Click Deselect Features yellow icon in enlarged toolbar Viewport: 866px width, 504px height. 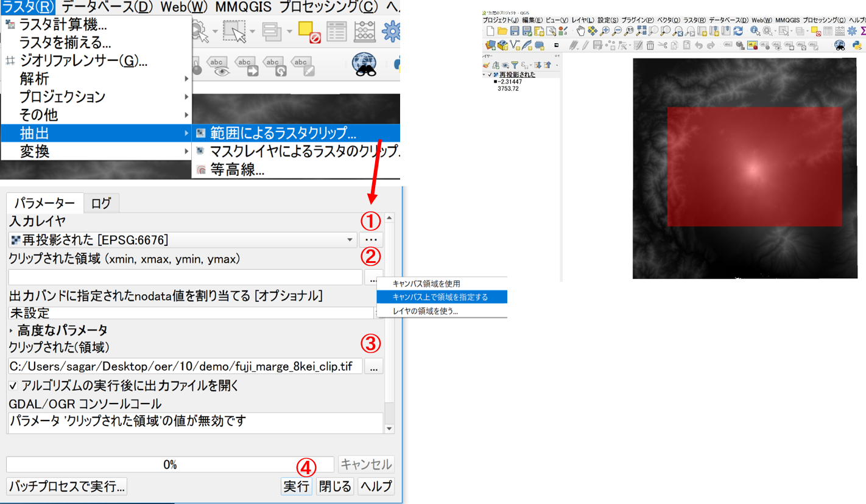click(309, 31)
